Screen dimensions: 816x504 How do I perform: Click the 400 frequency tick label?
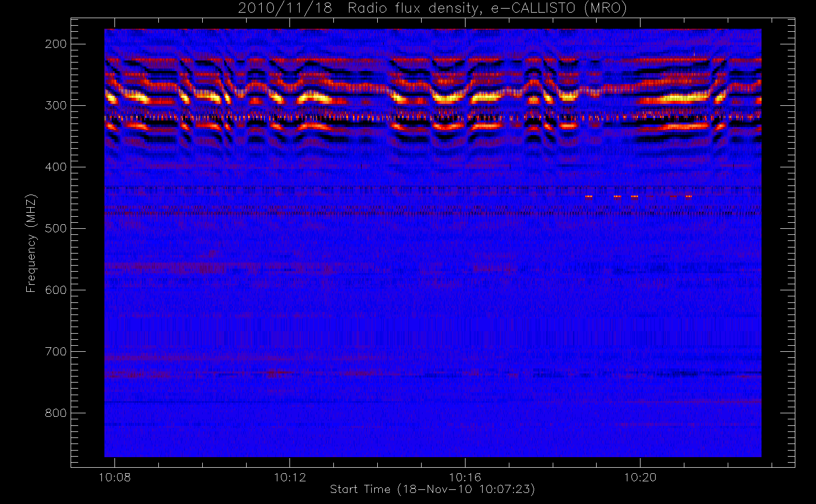coord(56,167)
